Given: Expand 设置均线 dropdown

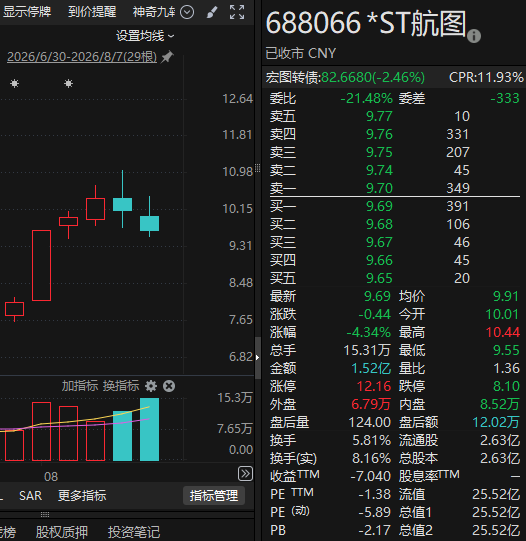Looking at the screenshot, I should (145, 36).
